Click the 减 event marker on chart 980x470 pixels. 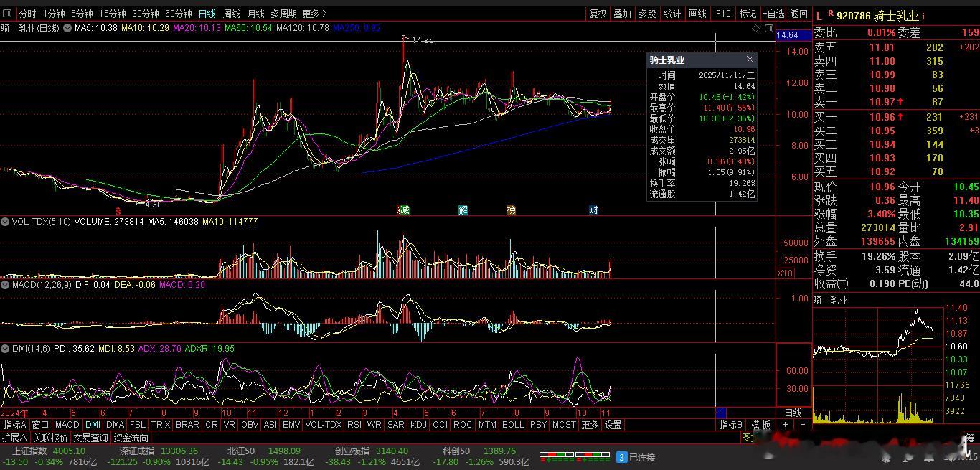pos(404,210)
